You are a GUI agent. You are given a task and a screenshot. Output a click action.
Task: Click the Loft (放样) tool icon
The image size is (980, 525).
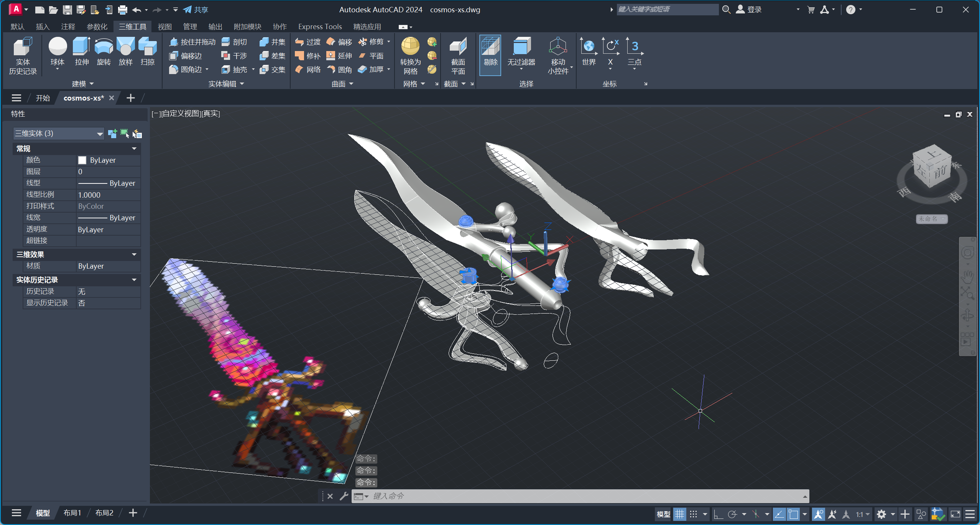click(125, 47)
